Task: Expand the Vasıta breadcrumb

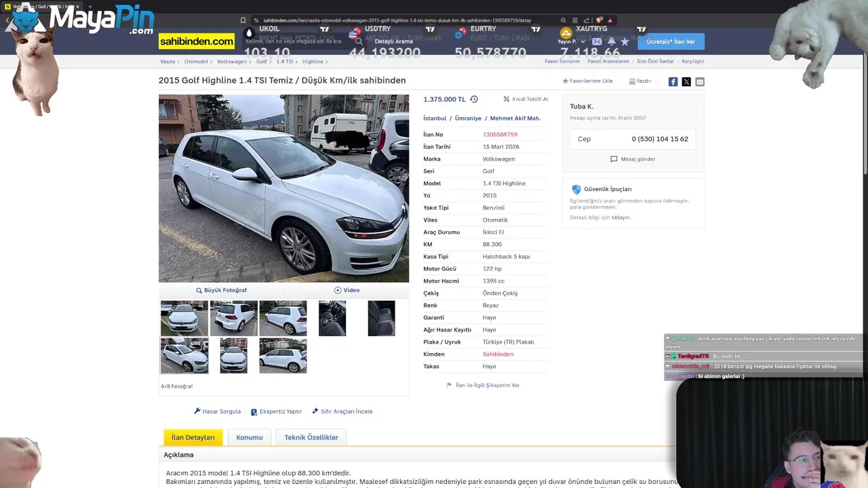Action: [x=170, y=62]
